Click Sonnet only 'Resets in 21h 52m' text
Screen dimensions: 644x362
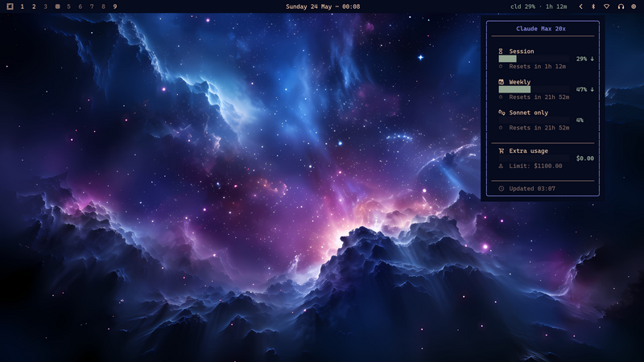(539, 128)
